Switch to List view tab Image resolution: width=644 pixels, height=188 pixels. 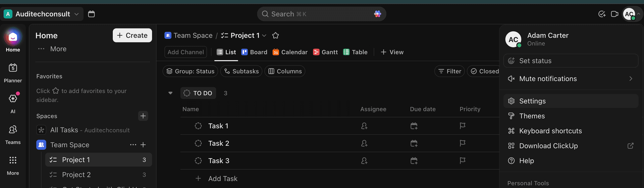pyautogui.click(x=226, y=52)
